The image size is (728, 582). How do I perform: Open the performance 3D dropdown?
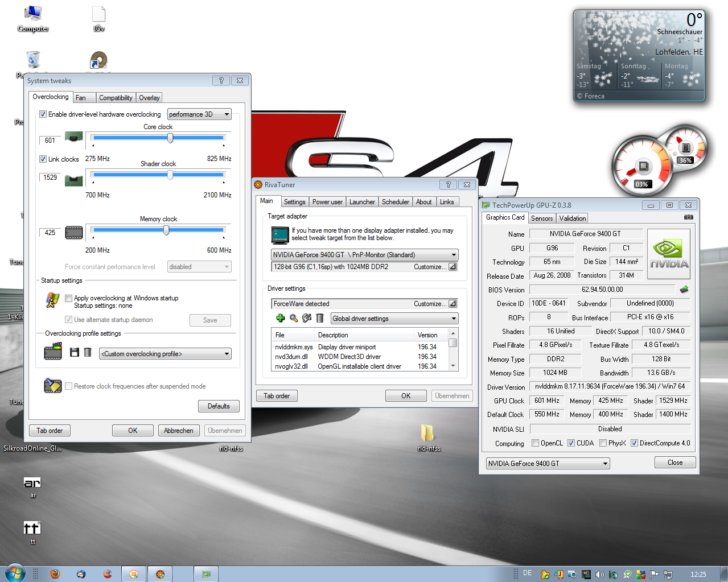[x=199, y=114]
